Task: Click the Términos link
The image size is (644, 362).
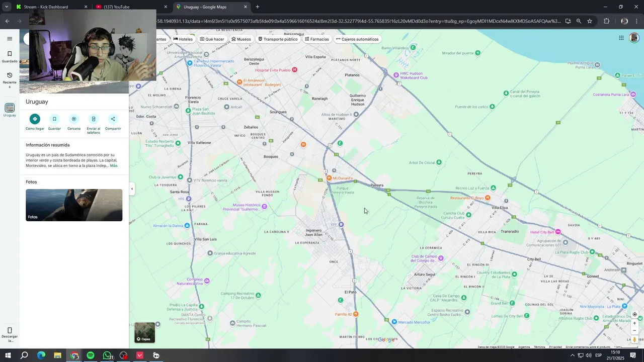Action: click(539, 347)
